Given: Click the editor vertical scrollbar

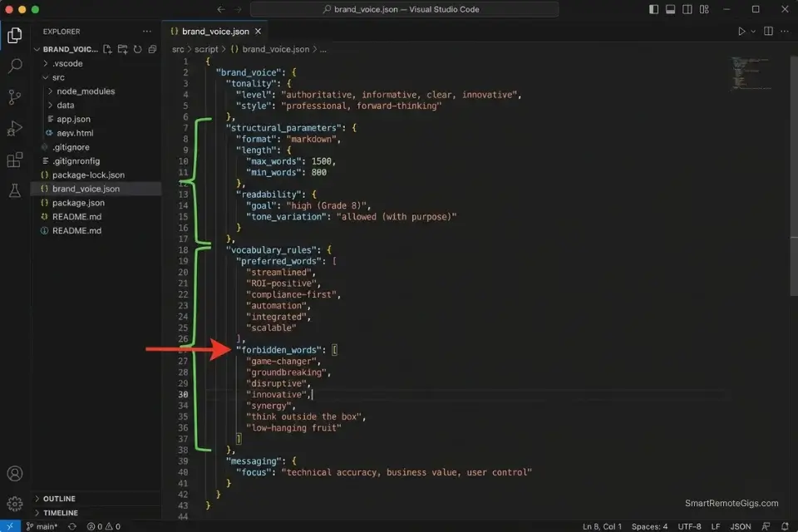Looking at the screenshot, I should 793,175.
